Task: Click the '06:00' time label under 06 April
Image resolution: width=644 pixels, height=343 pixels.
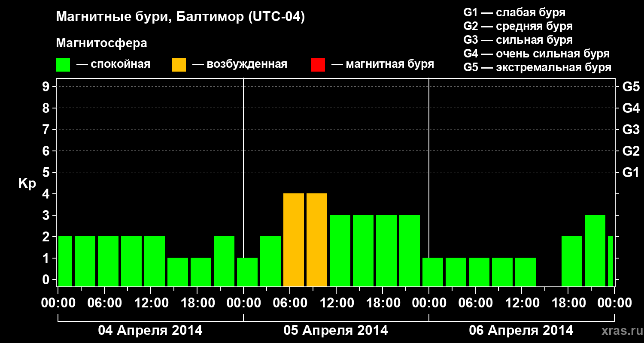Action: 476,303
